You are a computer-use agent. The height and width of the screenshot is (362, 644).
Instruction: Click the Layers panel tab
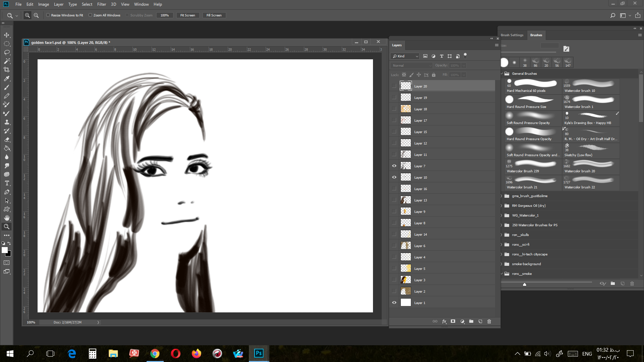pos(397,45)
